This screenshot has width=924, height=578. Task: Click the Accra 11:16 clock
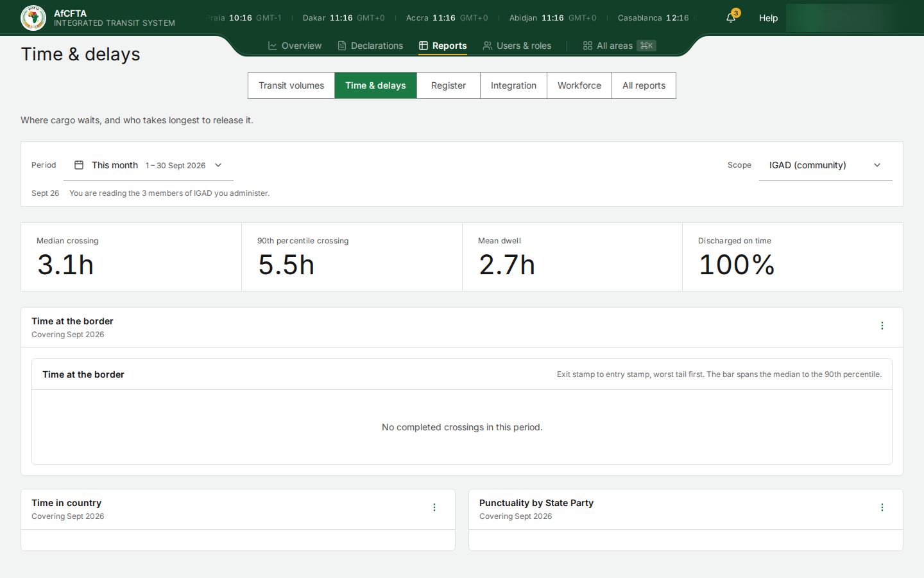[447, 18]
